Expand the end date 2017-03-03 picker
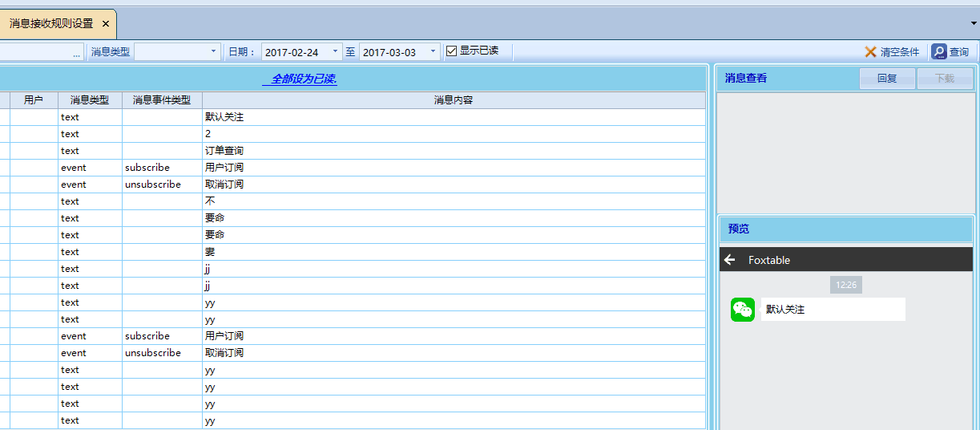This screenshot has height=430, width=980. [433, 51]
